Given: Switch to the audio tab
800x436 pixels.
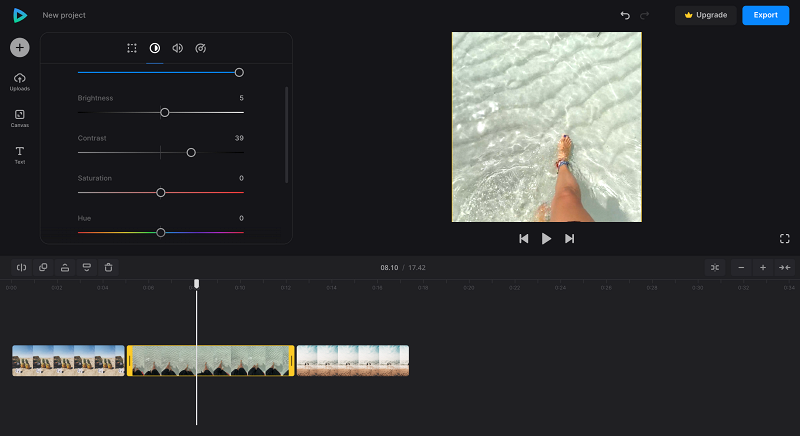Looking at the screenshot, I should [178, 48].
